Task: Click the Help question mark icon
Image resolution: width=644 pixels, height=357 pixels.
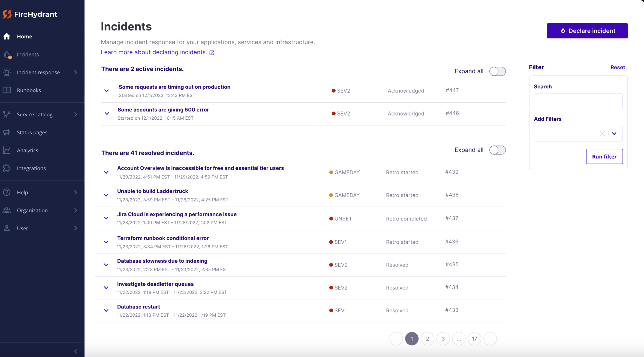Action: click(x=7, y=192)
